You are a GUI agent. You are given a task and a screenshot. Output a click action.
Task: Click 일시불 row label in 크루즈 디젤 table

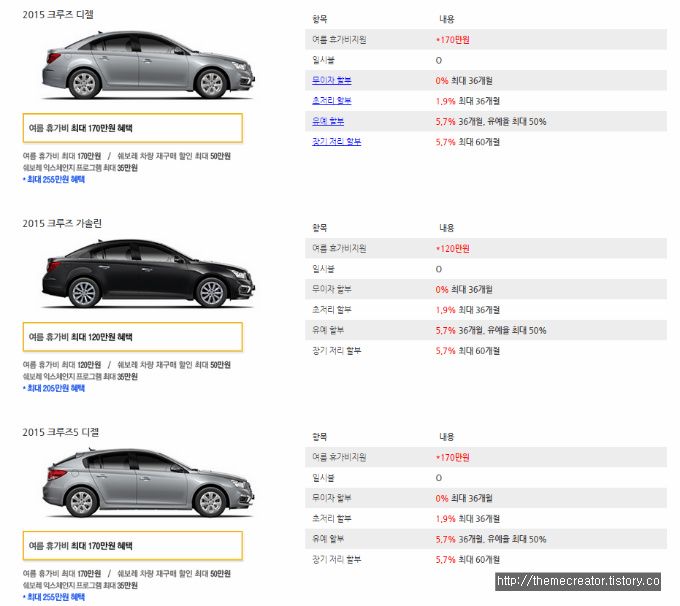click(x=323, y=60)
